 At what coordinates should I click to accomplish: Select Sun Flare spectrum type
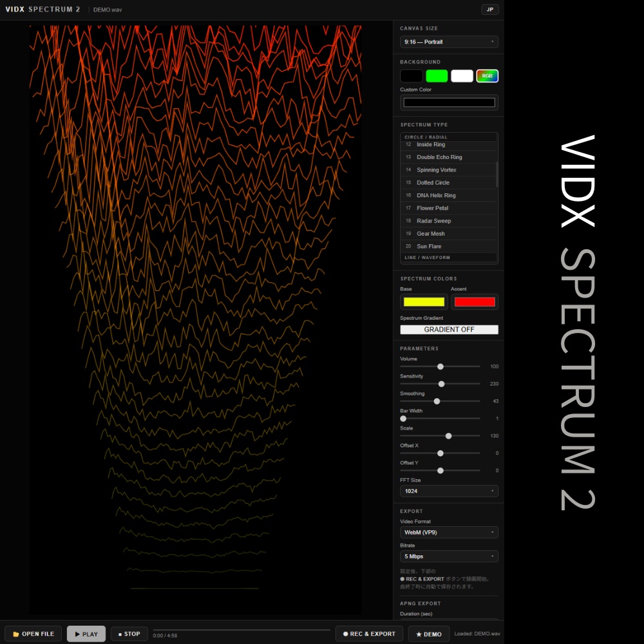[448, 247]
